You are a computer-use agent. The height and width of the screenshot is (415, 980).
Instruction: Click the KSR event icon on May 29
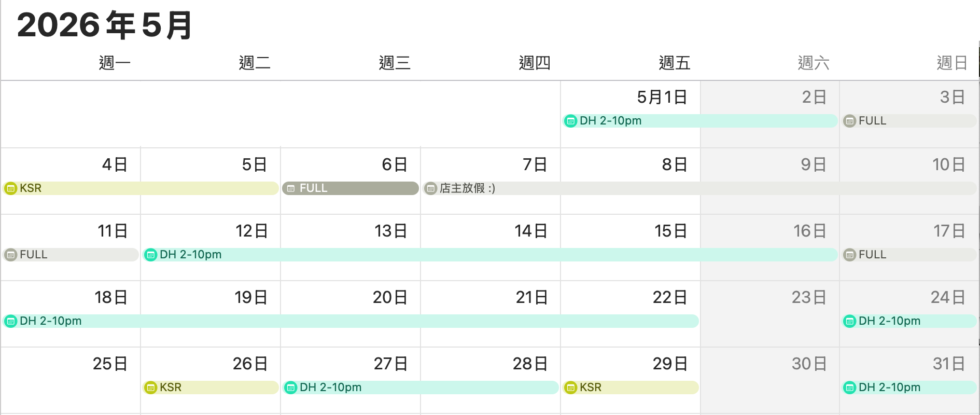(x=570, y=388)
